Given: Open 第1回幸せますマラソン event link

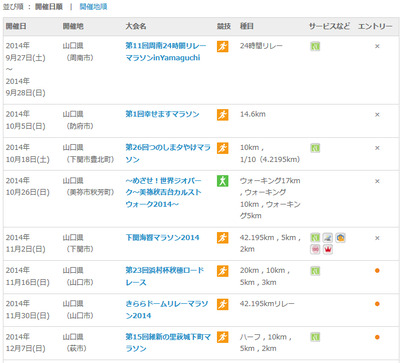Looking at the screenshot, I should point(162,114).
